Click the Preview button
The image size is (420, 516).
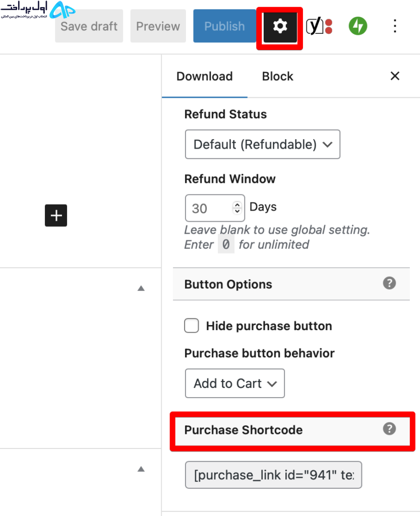(x=158, y=26)
